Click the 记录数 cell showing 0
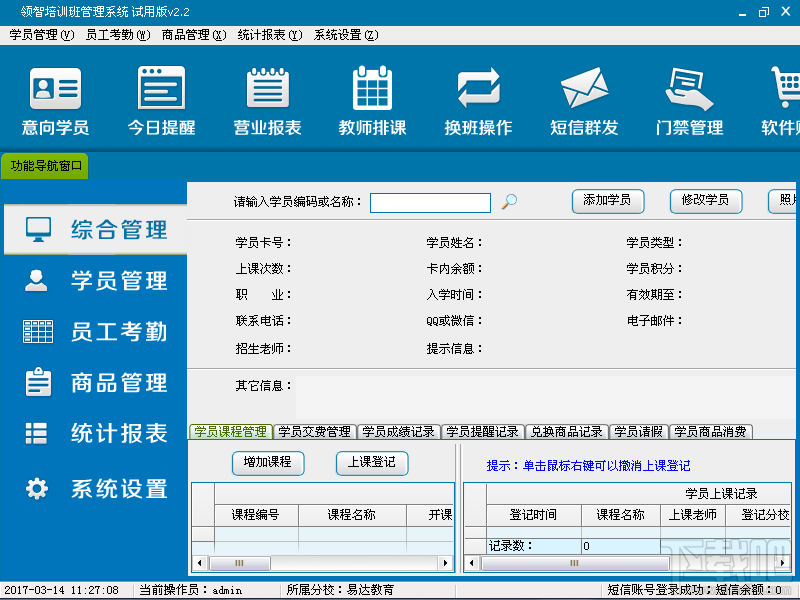 620,546
